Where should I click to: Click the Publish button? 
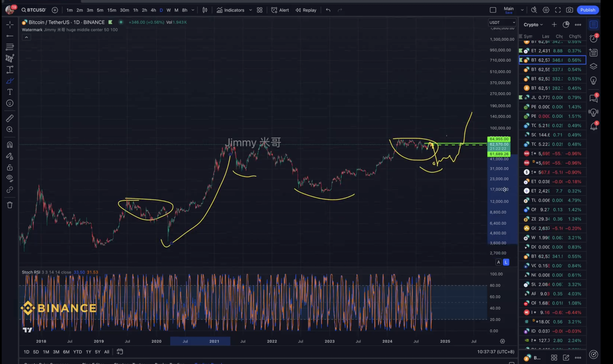(587, 10)
